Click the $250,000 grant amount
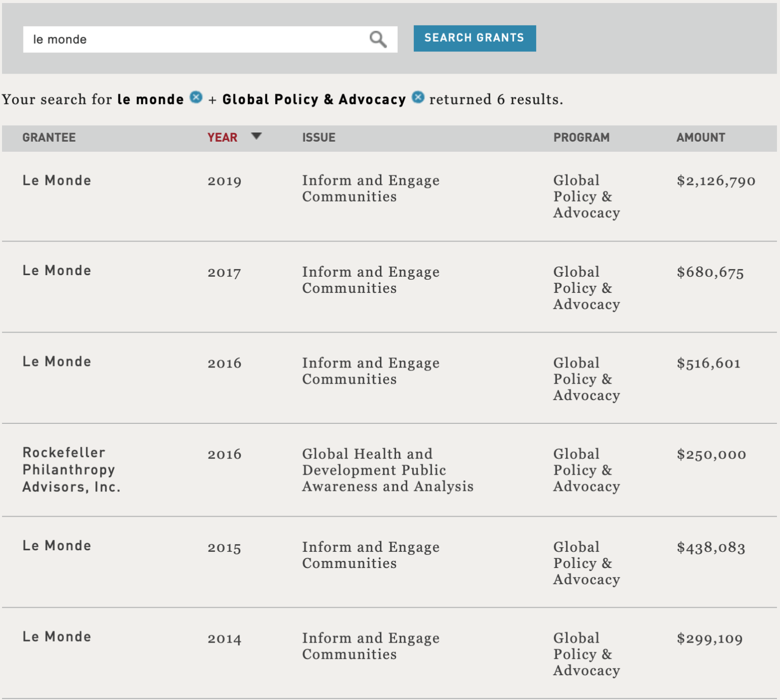 pos(711,454)
